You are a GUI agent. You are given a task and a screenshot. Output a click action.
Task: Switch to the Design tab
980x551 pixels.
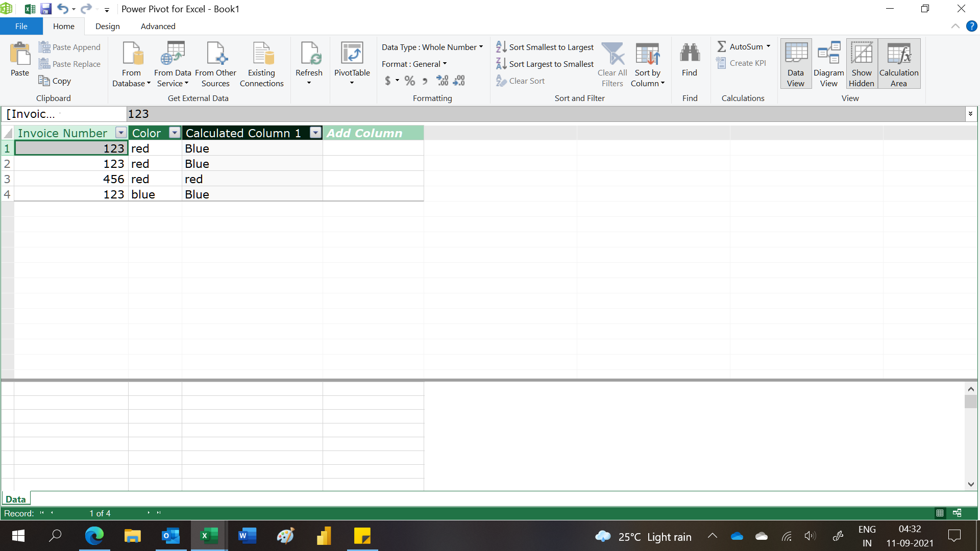[108, 26]
